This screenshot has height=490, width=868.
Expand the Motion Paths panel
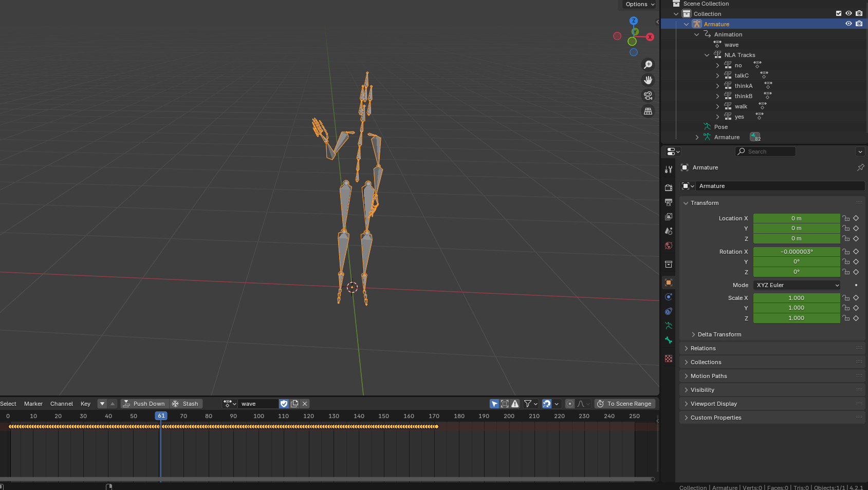(x=709, y=376)
